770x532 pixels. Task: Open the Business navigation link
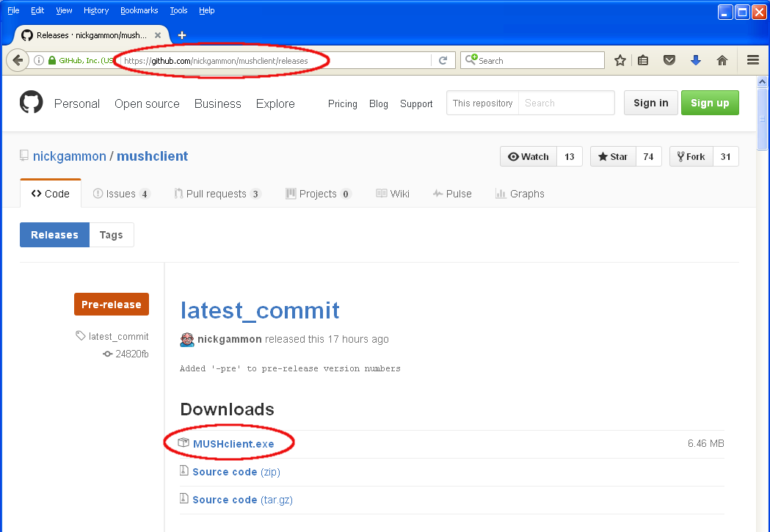click(217, 103)
